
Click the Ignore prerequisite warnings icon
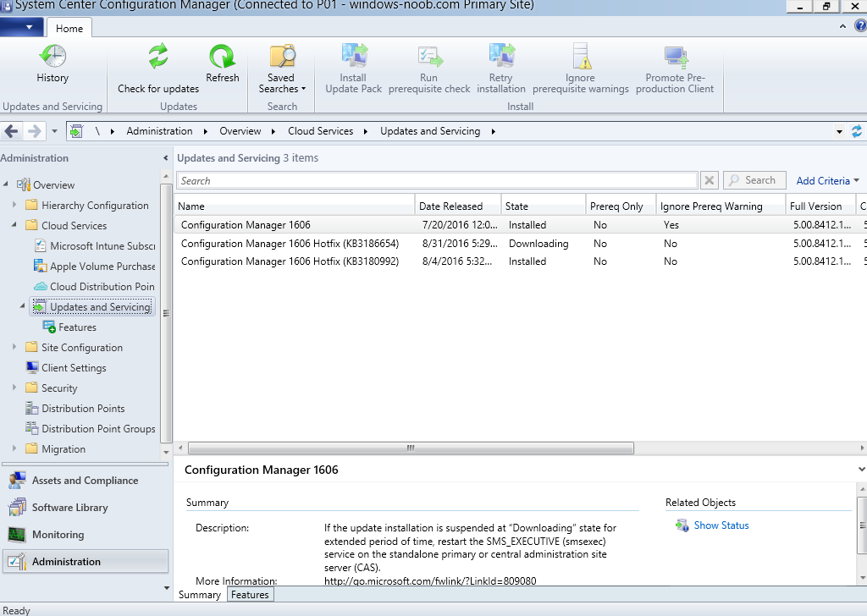(581, 56)
